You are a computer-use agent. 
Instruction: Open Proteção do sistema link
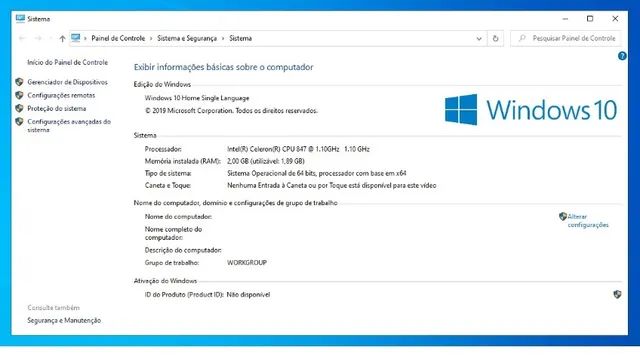pyautogui.click(x=57, y=108)
